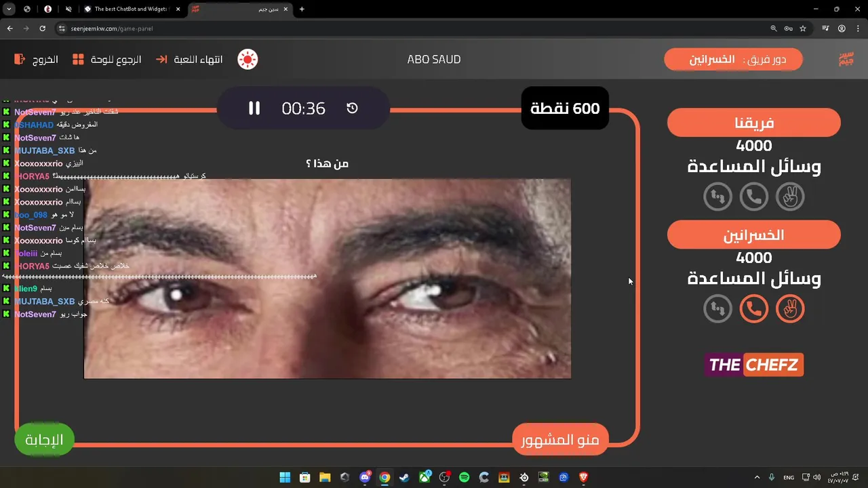Screen dimensions: 868x488
Task: Open the volume control in system tray
Action: coord(816,477)
